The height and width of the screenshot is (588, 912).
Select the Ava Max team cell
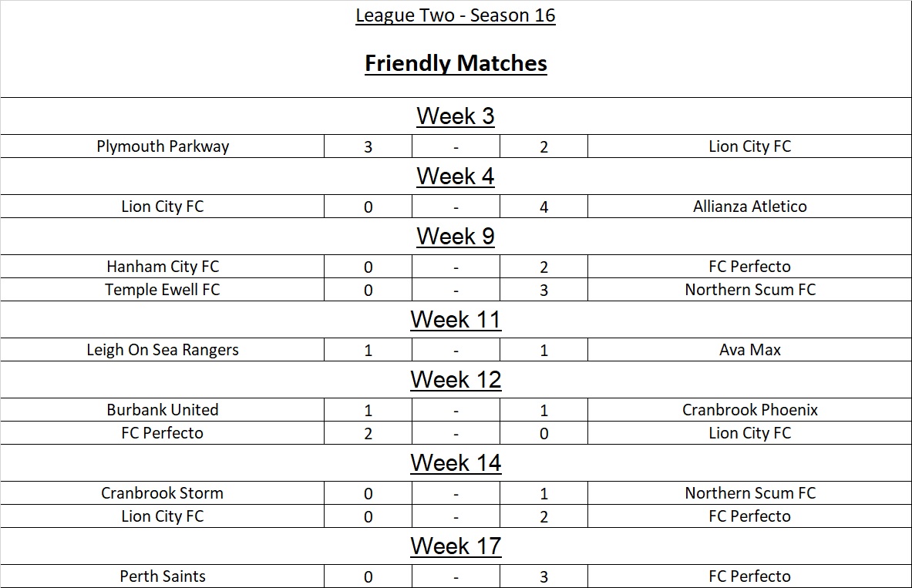pos(749,350)
